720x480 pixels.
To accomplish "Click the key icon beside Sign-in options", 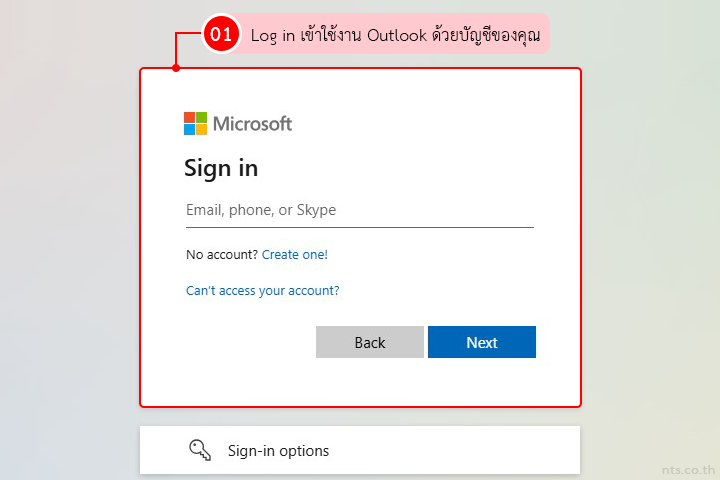I will pos(200,450).
